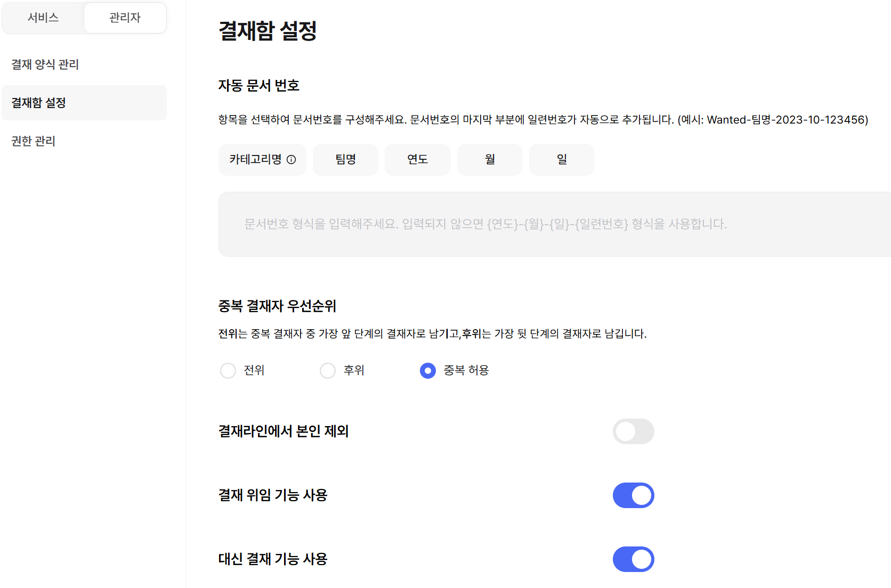
Task: Insert the 연도 chip into format
Action: [418, 160]
